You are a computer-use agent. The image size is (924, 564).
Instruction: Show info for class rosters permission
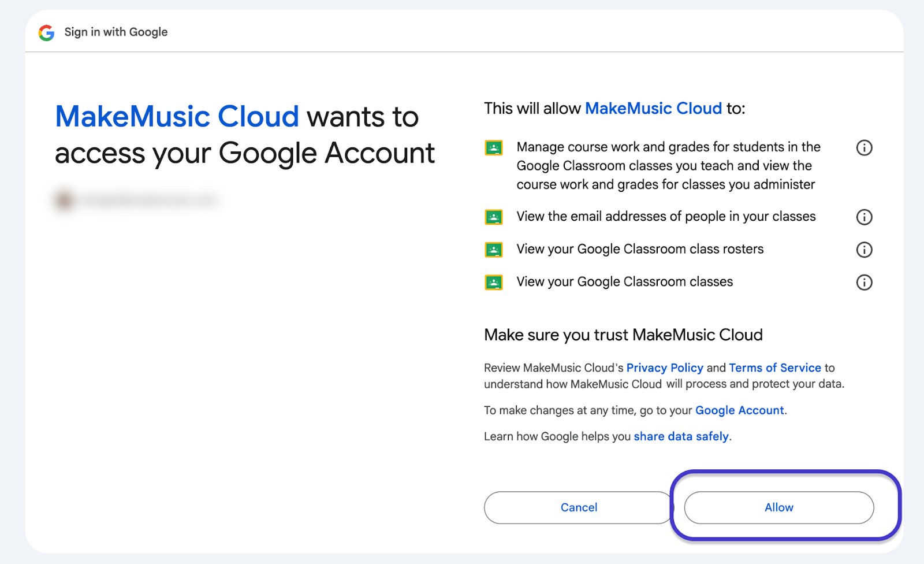tap(864, 250)
